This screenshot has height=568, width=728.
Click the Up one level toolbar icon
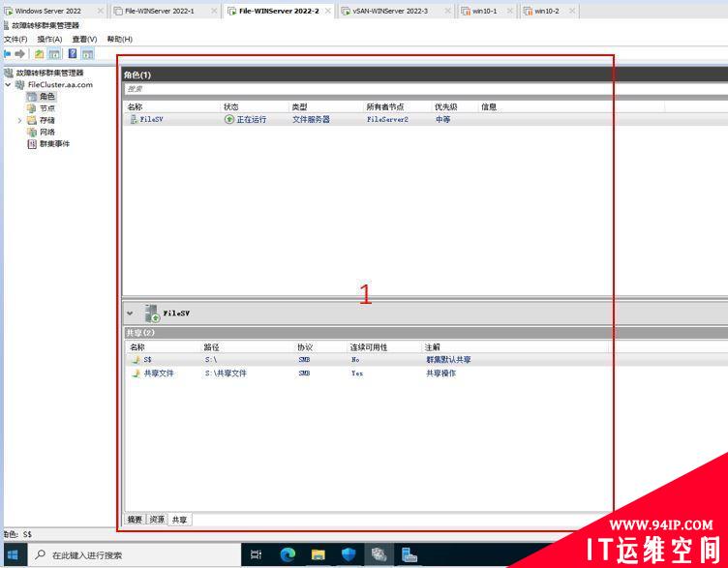click(x=40, y=54)
